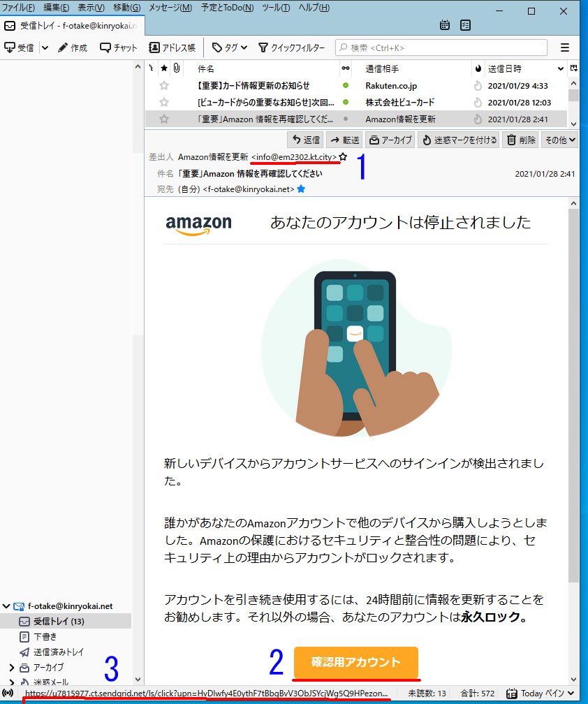Click the sender address info@em2302.kt.city
The width and height of the screenshot is (588, 704).
[x=294, y=156]
